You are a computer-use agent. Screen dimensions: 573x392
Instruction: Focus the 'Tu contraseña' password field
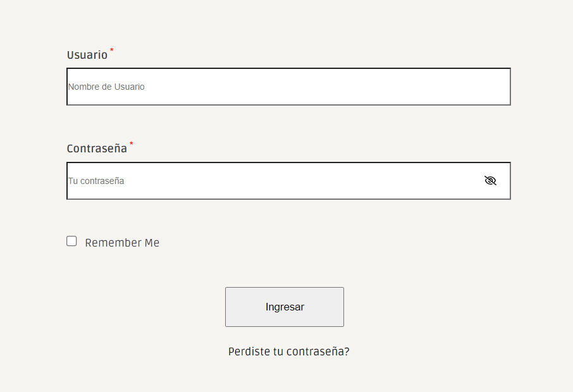click(288, 181)
